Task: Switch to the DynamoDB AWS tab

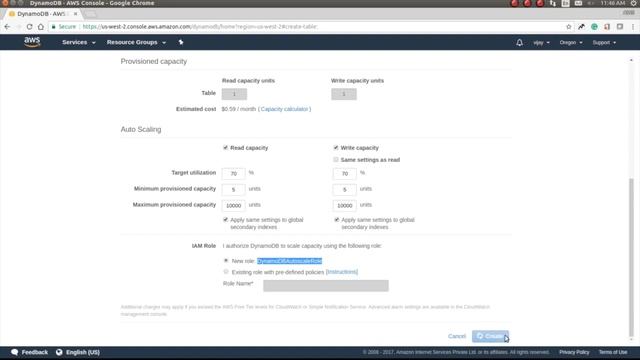Action: (41, 14)
